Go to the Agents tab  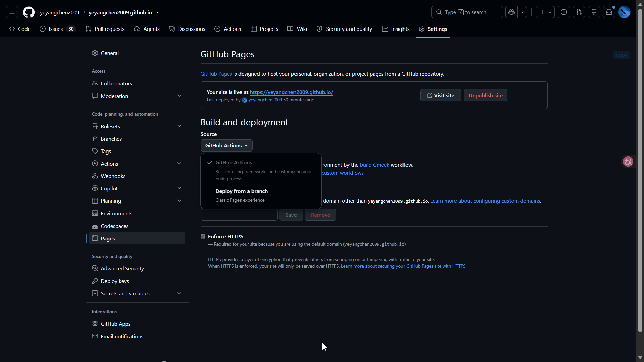[x=147, y=29]
